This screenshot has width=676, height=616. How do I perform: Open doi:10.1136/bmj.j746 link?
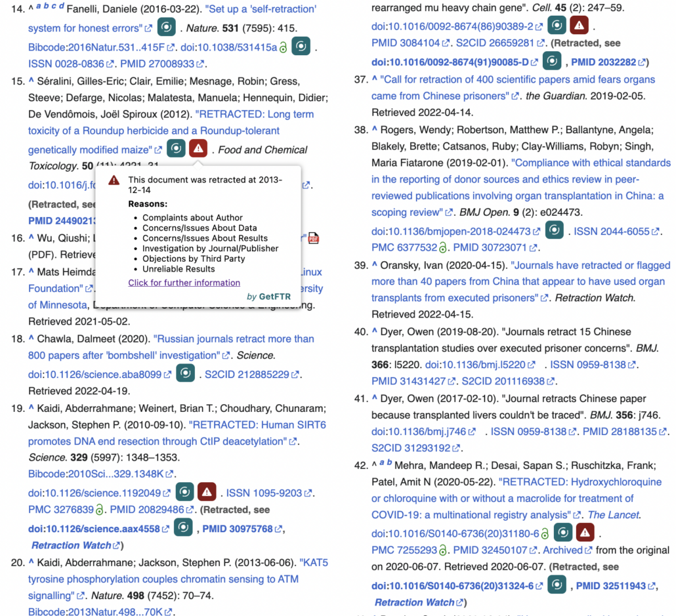coord(424,432)
